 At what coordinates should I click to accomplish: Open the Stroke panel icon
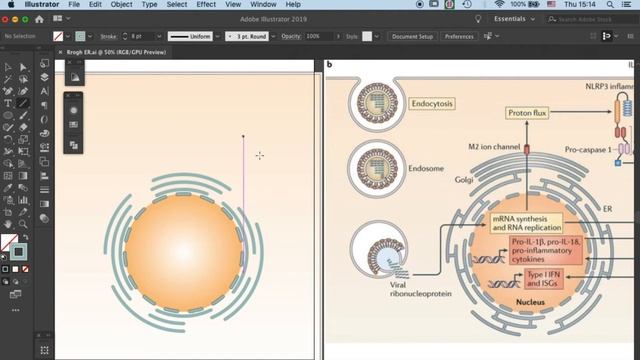point(44,190)
